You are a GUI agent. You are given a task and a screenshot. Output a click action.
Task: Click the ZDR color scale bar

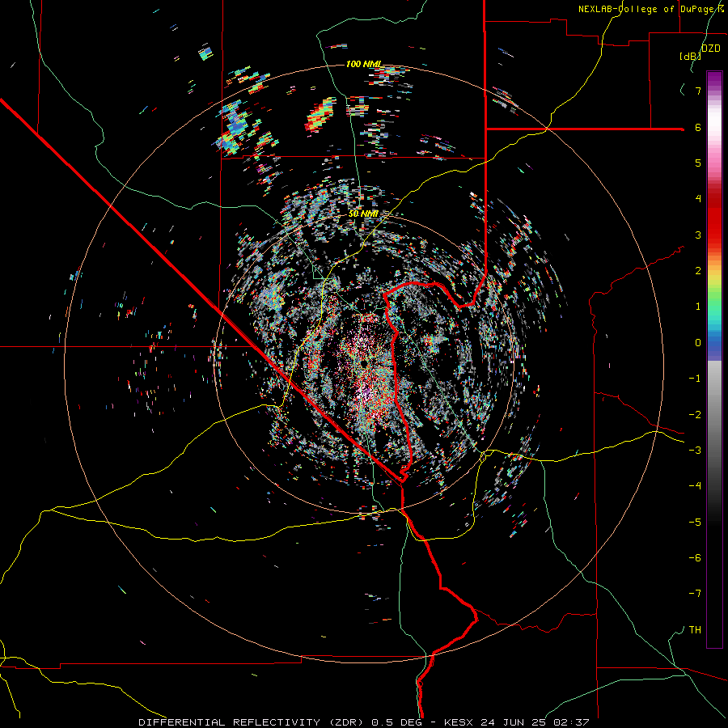point(714,359)
